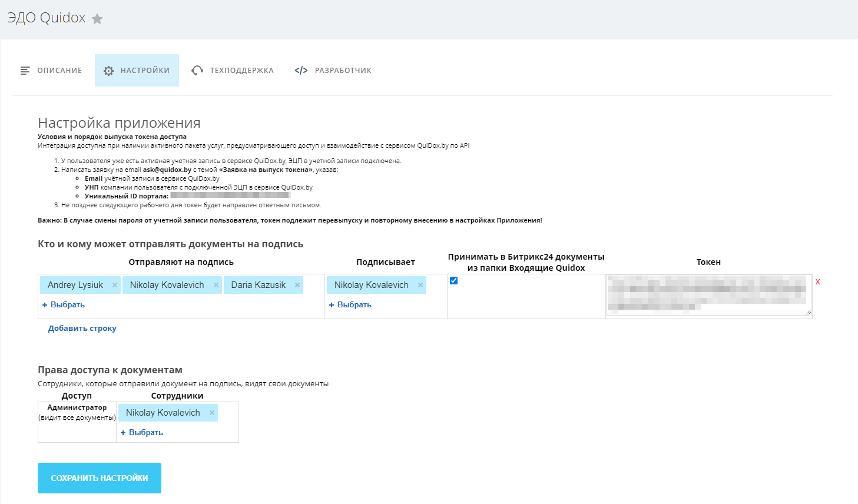Screen dimensions: 858x504
Task: Click the code brackets icon for Разработчик
Action: tap(301, 71)
